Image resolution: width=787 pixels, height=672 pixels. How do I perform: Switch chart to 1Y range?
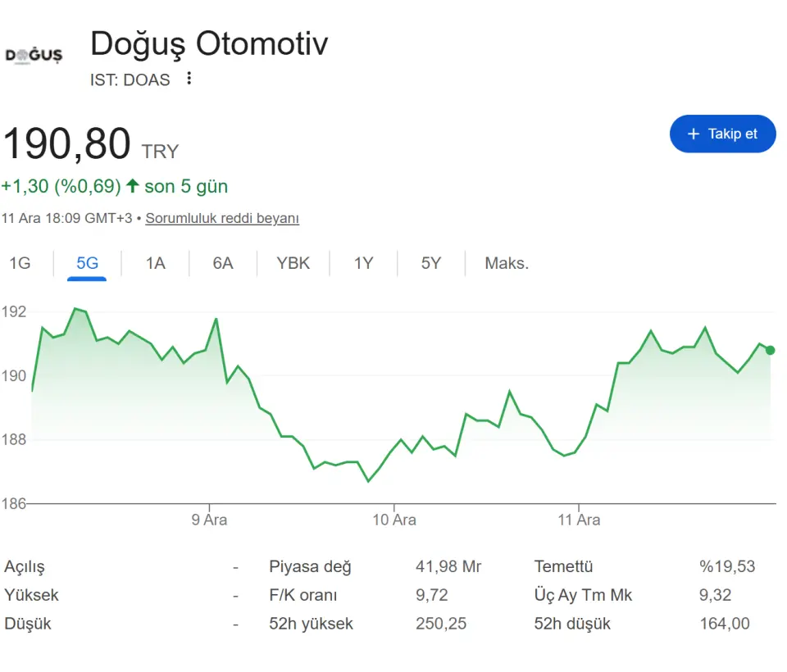(363, 263)
